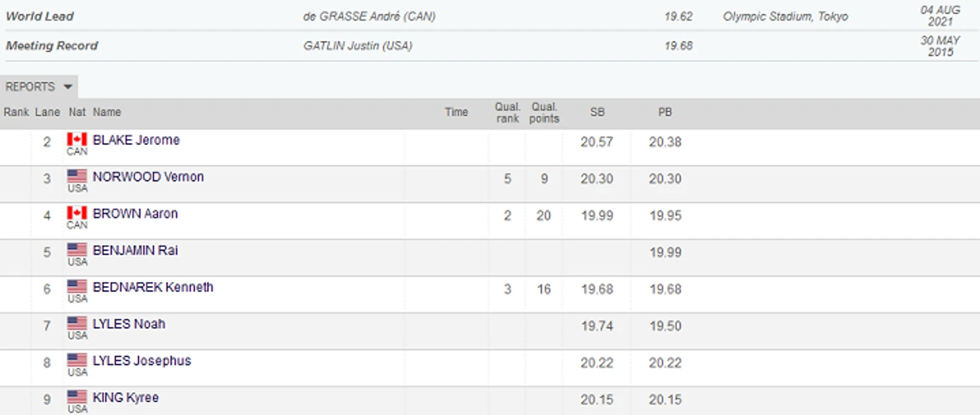The width and height of the screenshot is (980, 415).
Task: Open athlete profile for BLAKE Jerome
Action: coord(136,140)
